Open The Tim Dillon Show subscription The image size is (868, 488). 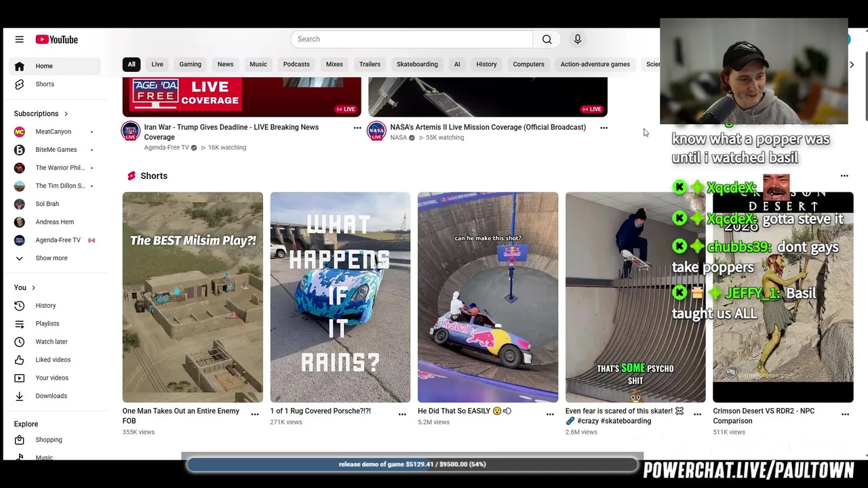56,186
